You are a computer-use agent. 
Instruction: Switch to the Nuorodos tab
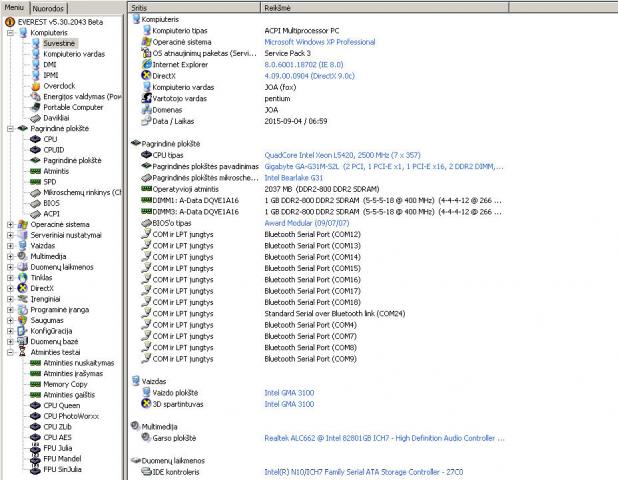[46, 7]
